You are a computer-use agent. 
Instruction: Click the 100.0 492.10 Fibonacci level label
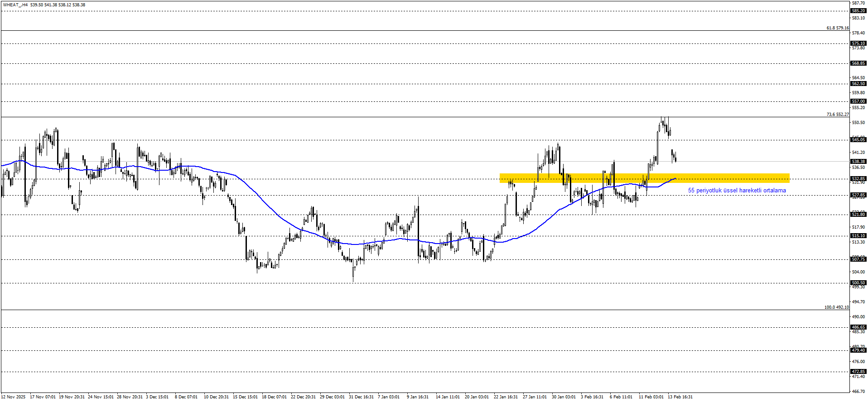(x=836, y=307)
